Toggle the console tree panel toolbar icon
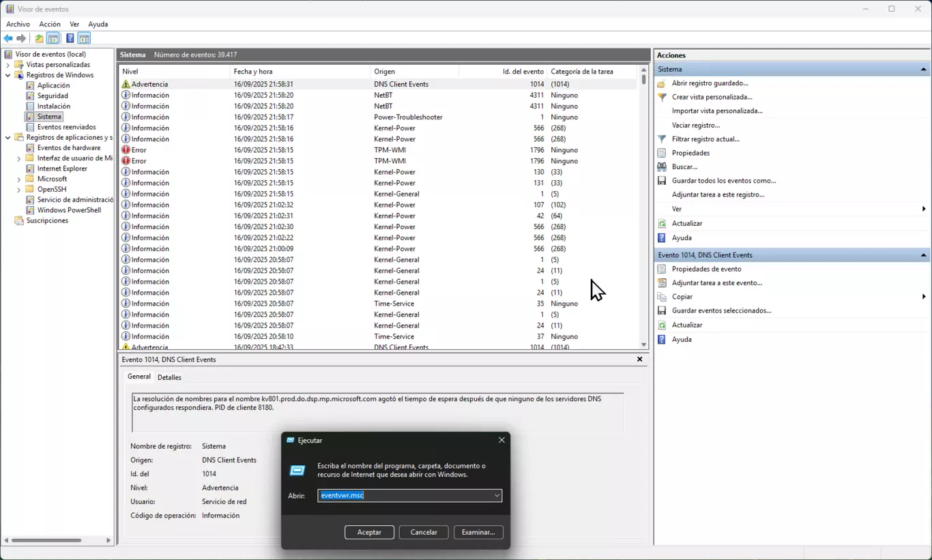The width and height of the screenshot is (932, 560). pos(53,38)
